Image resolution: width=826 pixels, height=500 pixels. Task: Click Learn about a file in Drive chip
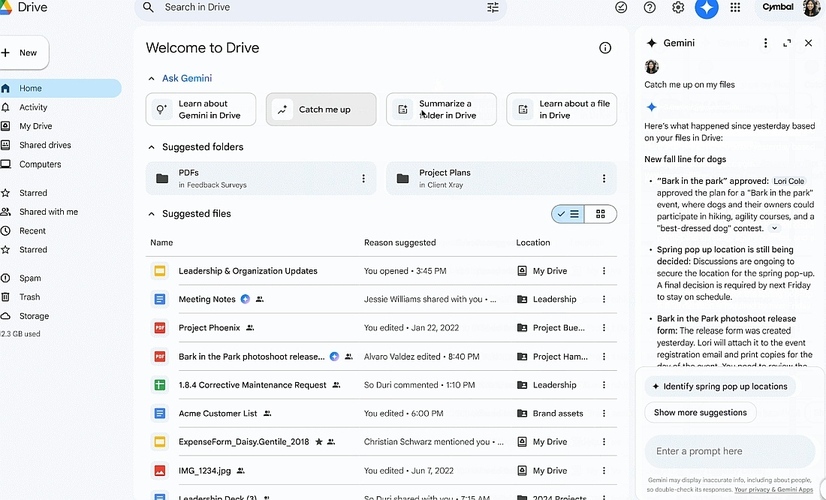pos(562,110)
